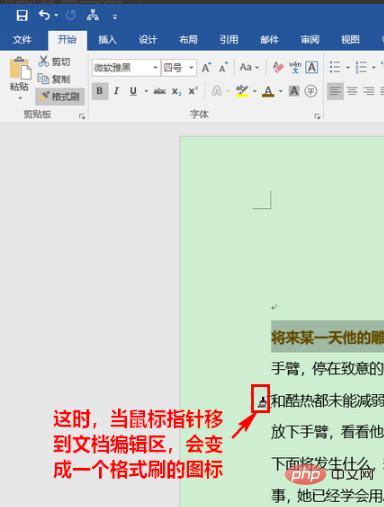Switch to the 审阅 tab
Image resolution: width=384 pixels, height=507 pixels.
pos(310,40)
